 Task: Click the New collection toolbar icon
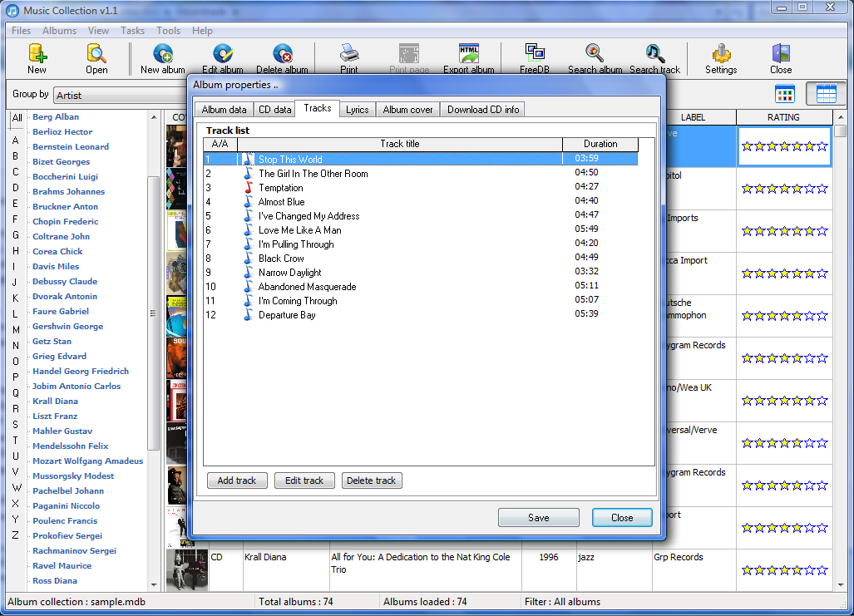pos(37,53)
